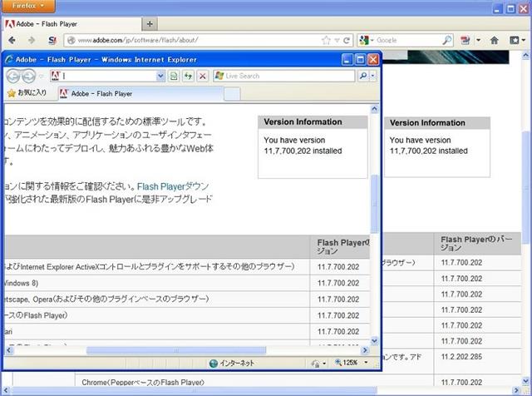The image size is (532, 396).
Task: Go to Firefox home page icon
Action: [x=495, y=41]
